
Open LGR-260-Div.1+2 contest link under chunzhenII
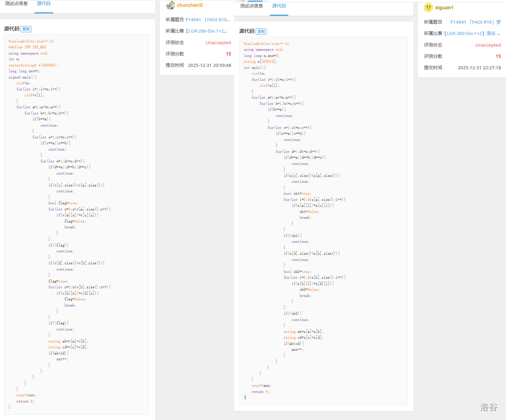tap(207, 31)
